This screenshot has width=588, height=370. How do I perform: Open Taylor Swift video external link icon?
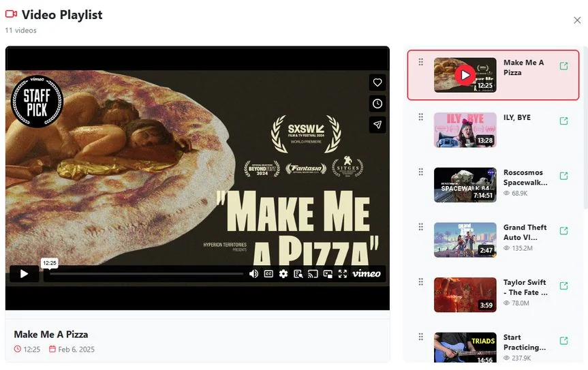click(x=563, y=286)
